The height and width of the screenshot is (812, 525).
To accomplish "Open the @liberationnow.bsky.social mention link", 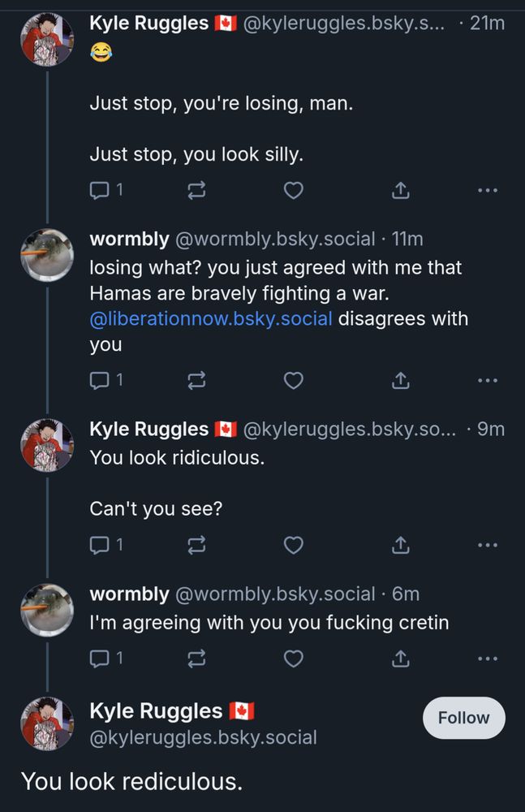I will click(211, 318).
